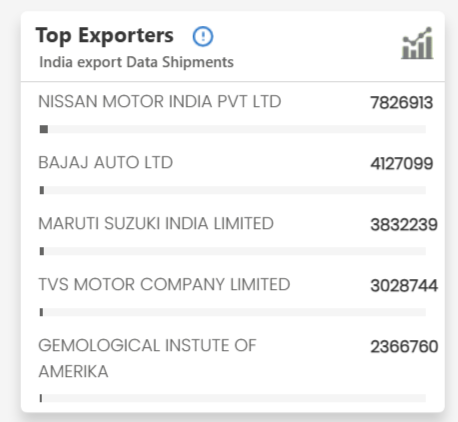
Task: Open the NISSAN MOTOR INDIA PVT LTD entry
Action: 160,101
